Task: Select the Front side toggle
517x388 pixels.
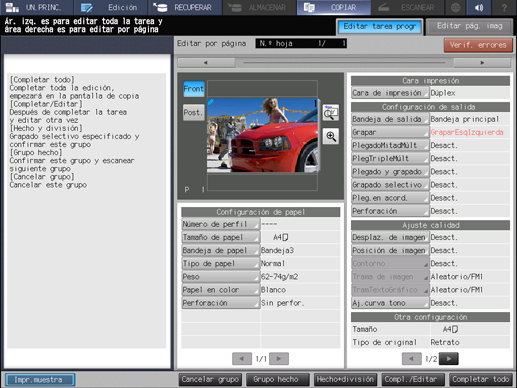Action: coord(194,89)
